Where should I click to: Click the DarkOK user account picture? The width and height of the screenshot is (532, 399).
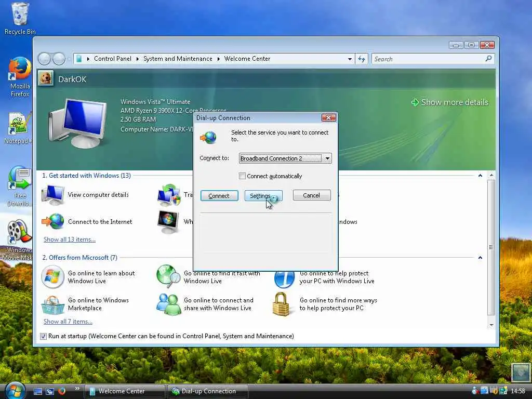pos(46,78)
